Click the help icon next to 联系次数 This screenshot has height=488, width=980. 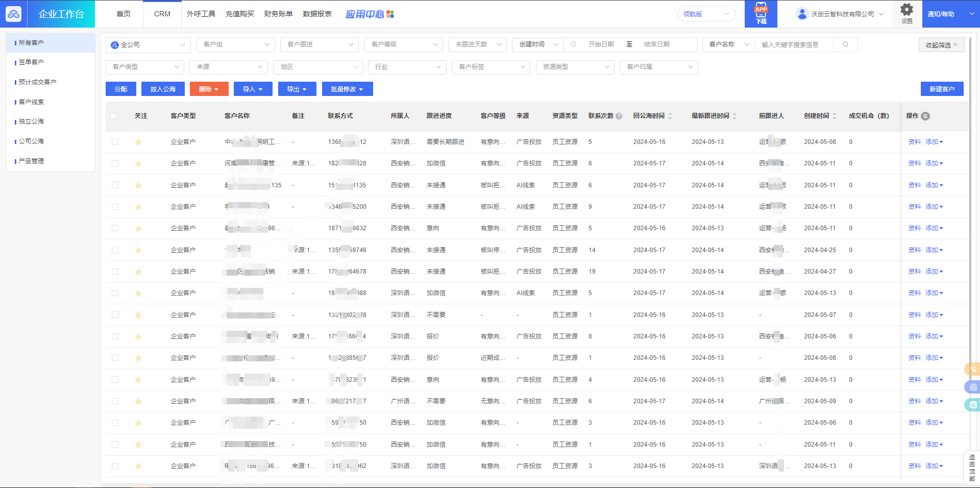click(619, 116)
